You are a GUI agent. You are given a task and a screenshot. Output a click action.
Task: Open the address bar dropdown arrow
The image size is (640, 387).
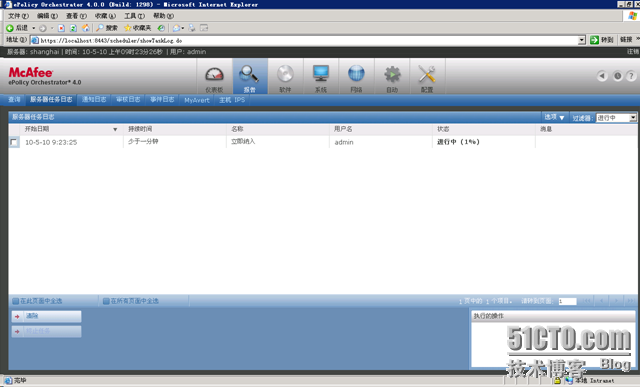[582, 40]
